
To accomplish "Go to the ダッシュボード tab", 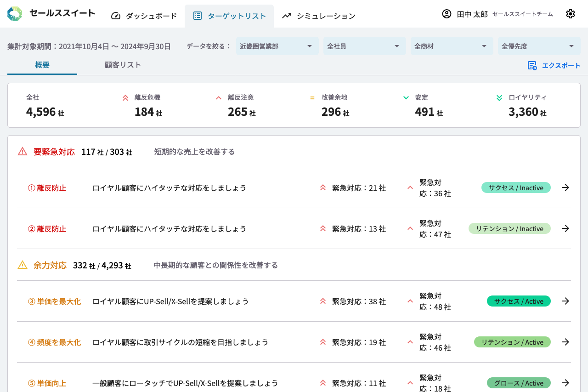I will click(x=144, y=16).
